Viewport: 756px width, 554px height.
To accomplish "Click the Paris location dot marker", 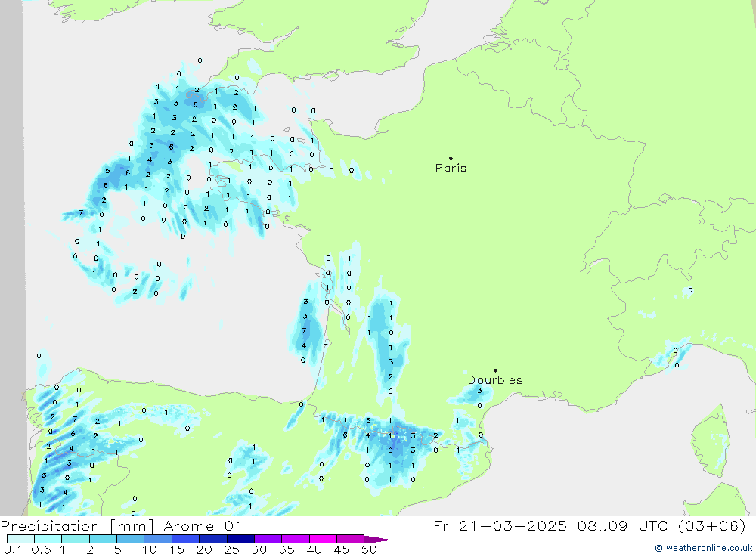I will 451,158.
